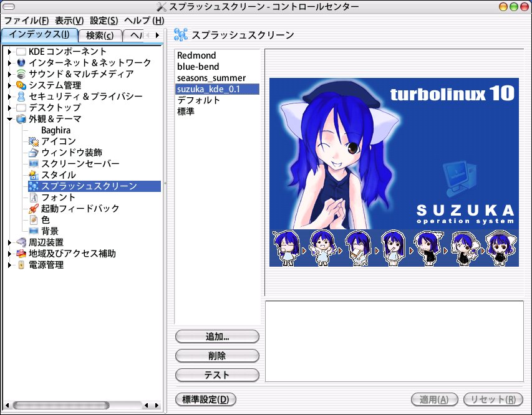This screenshot has width=532, height=415.
Task: Click the ウィンドウ装飾 module icon
Action: pos(34,153)
